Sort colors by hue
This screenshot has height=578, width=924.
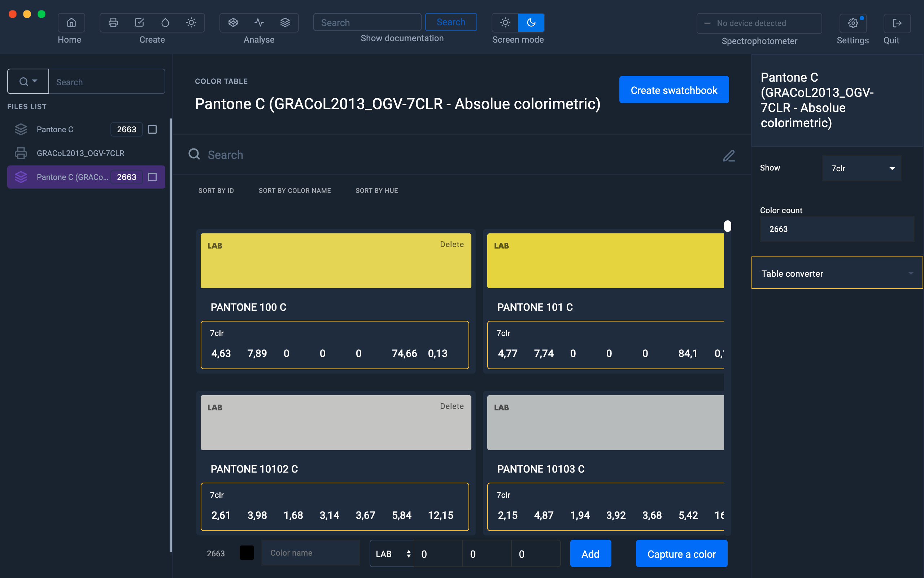[377, 191]
